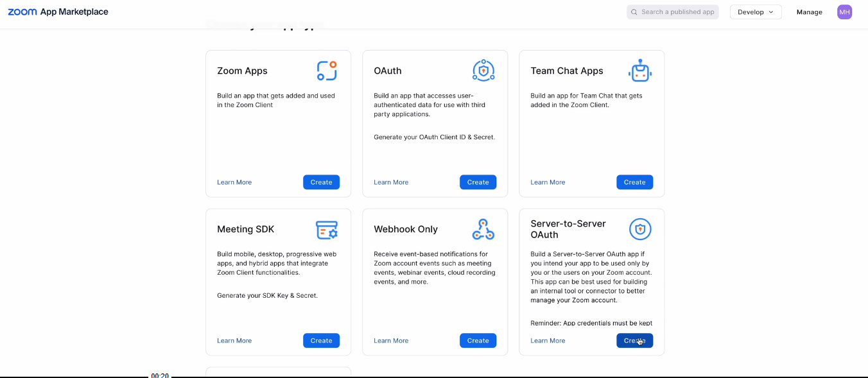Click the Webhook Only icon
The image size is (868, 378).
click(483, 229)
